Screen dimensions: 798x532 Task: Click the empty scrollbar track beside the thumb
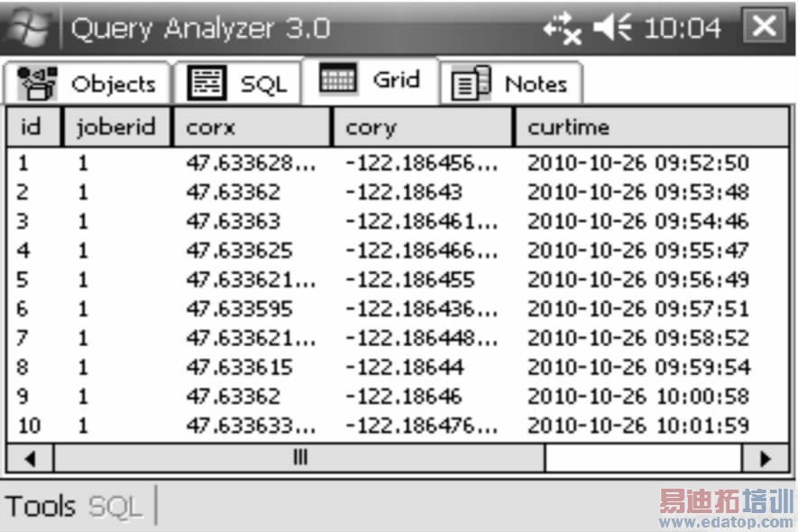pos(643,459)
